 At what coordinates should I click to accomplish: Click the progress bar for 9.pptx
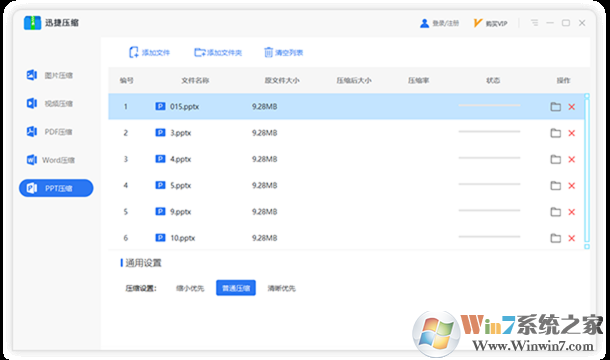click(x=489, y=211)
